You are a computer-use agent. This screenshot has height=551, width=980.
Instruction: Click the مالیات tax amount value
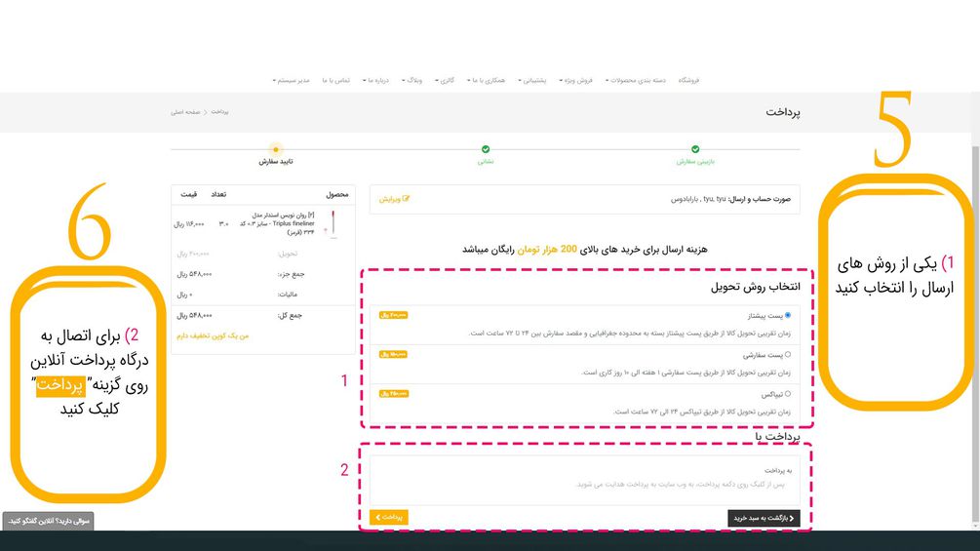(184, 295)
